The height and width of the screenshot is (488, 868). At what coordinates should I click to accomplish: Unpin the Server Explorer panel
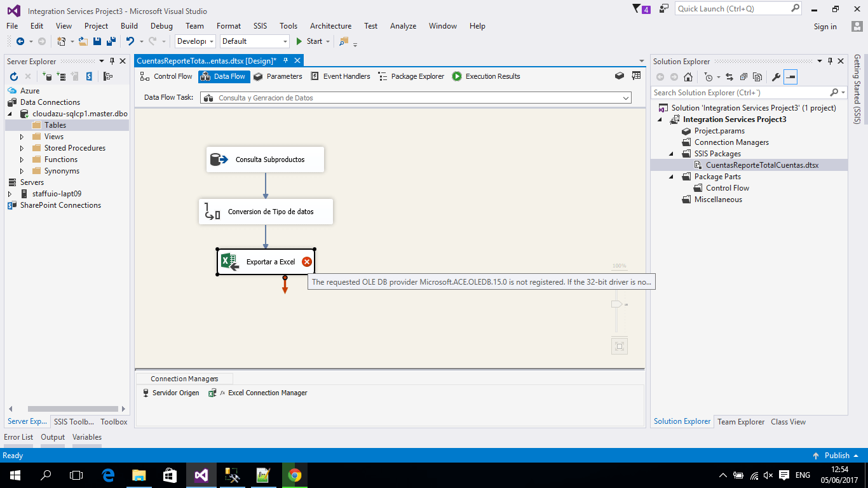pyautogui.click(x=112, y=61)
